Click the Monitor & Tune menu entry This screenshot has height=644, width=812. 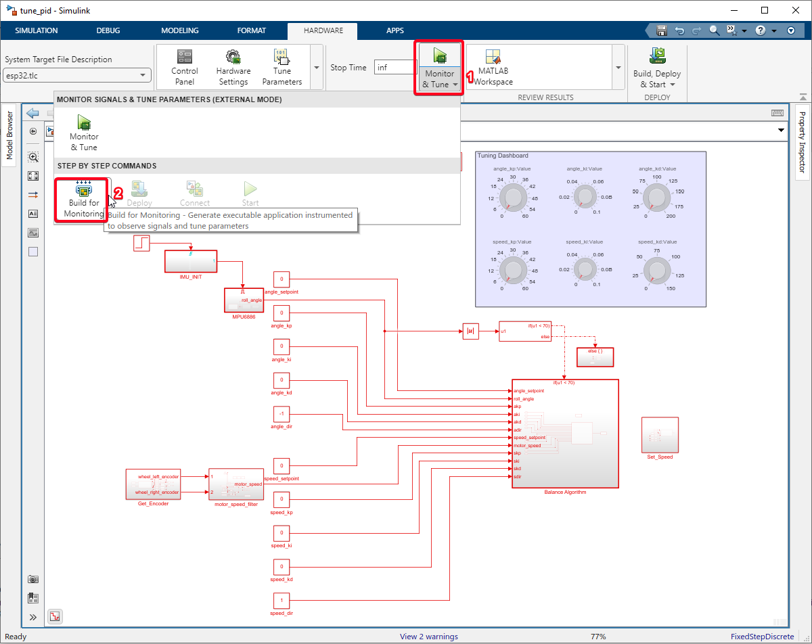pyautogui.click(x=84, y=131)
